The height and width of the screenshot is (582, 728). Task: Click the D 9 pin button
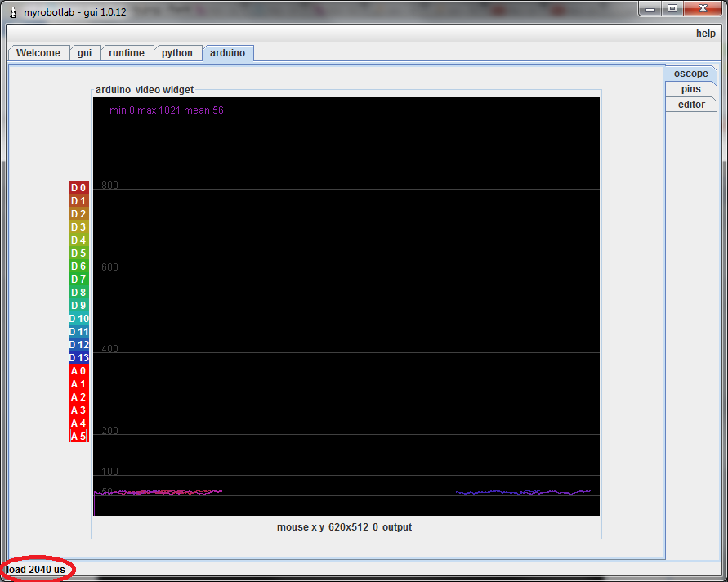tap(78, 305)
